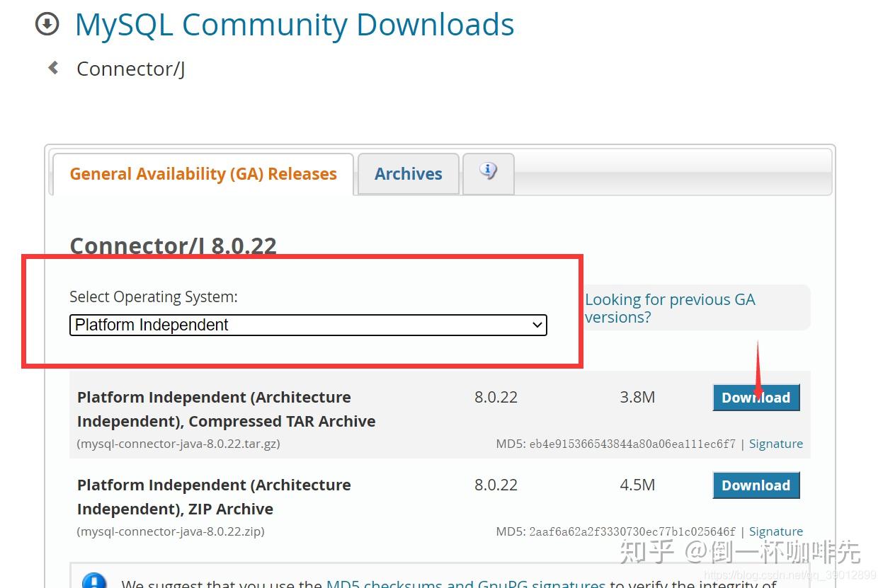The height and width of the screenshot is (588, 883).
Task: Click the blue info icon near the MD5 suggestion
Action: click(94, 582)
